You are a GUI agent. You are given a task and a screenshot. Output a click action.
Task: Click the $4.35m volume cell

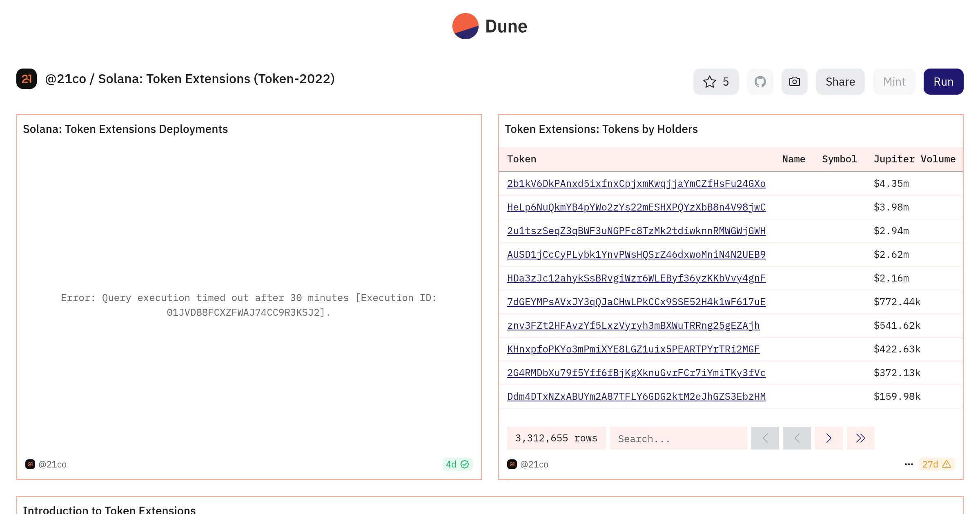coord(891,184)
